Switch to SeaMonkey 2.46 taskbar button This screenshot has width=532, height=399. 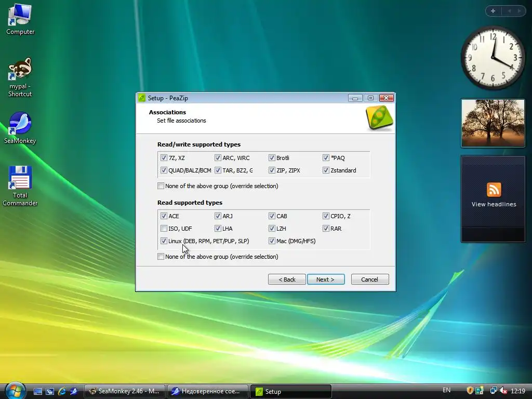point(124,392)
